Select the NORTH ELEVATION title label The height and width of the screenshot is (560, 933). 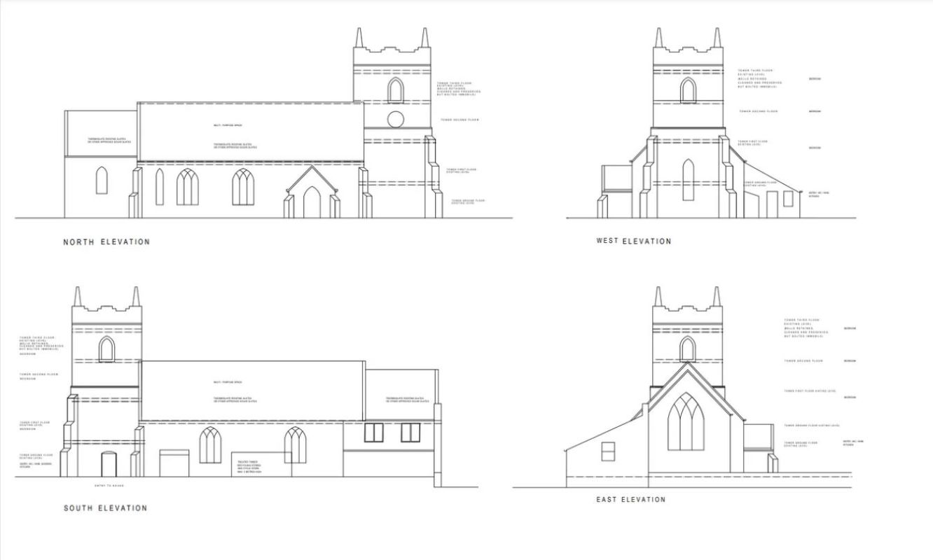(x=106, y=240)
